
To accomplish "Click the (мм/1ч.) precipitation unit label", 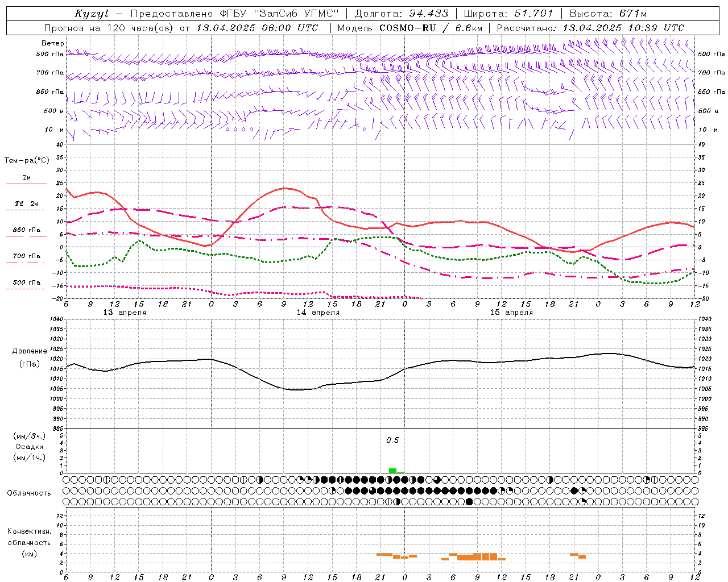I will pyautogui.click(x=29, y=458).
